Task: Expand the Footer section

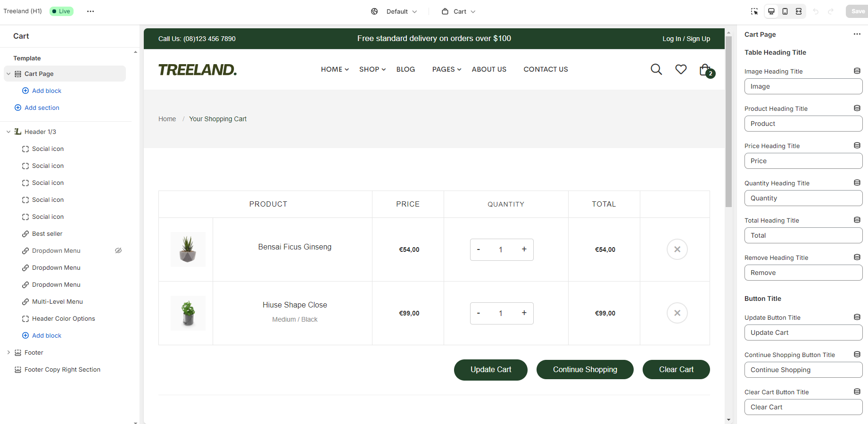Action: (8, 352)
